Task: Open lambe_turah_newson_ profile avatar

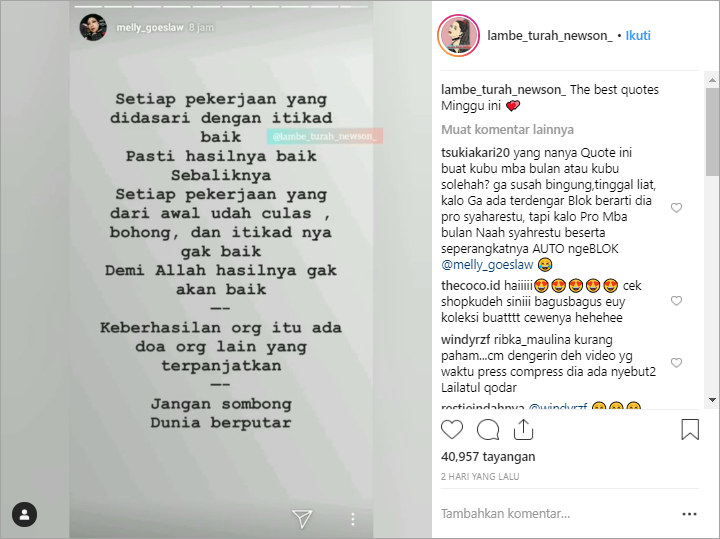Action: pyautogui.click(x=458, y=35)
